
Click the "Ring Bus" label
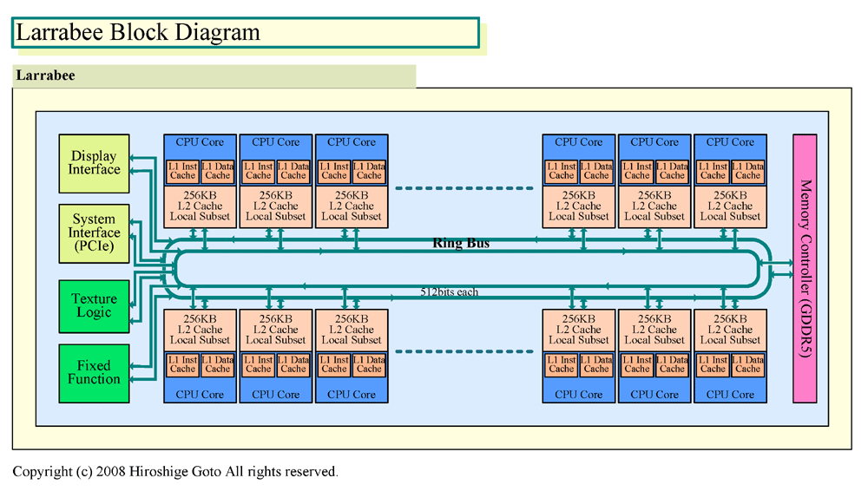[461, 243]
